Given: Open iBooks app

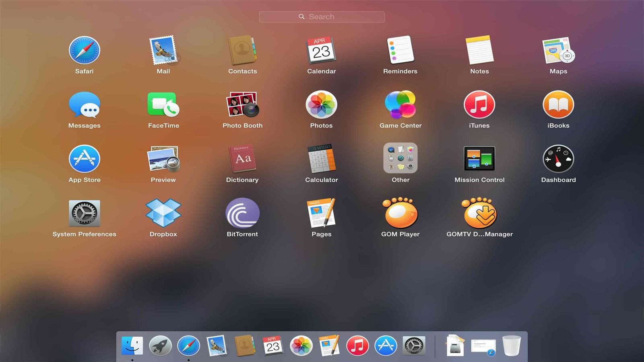Looking at the screenshot, I should coord(558,105).
